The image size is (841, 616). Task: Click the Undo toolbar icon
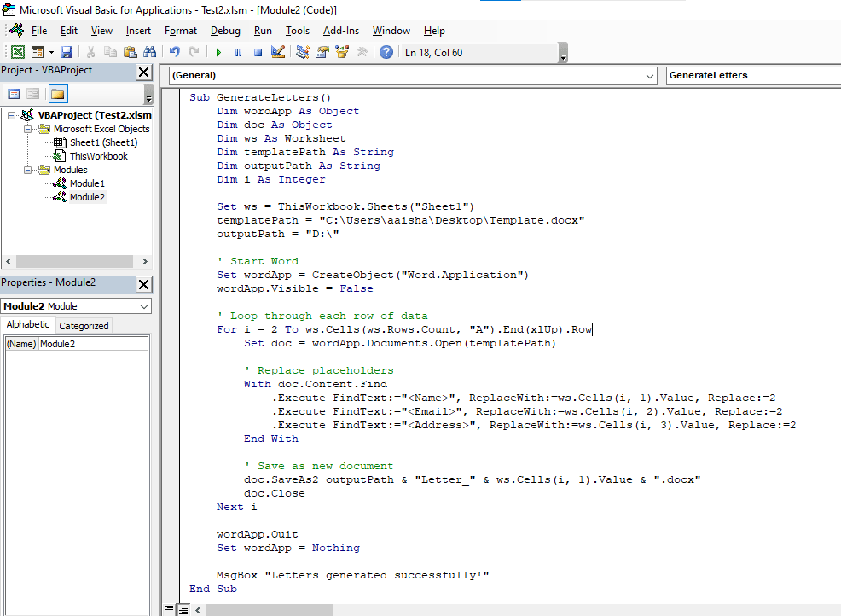click(x=175, y=51)
